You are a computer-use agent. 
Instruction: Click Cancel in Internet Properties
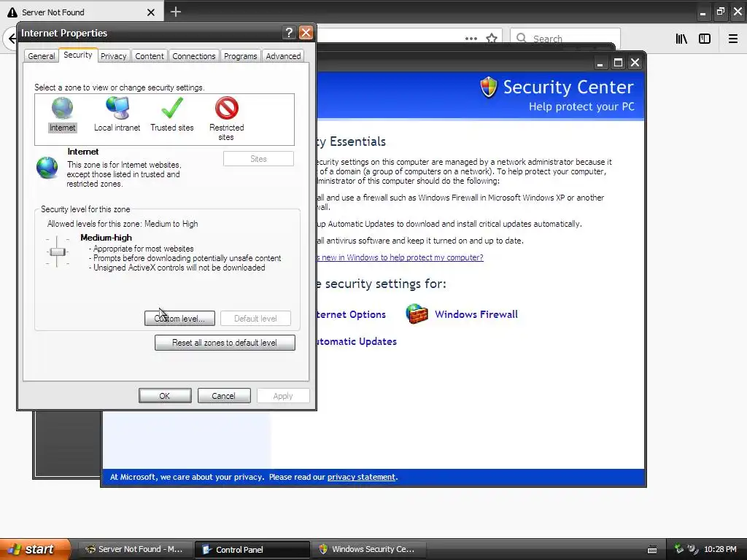coord(223,396)
